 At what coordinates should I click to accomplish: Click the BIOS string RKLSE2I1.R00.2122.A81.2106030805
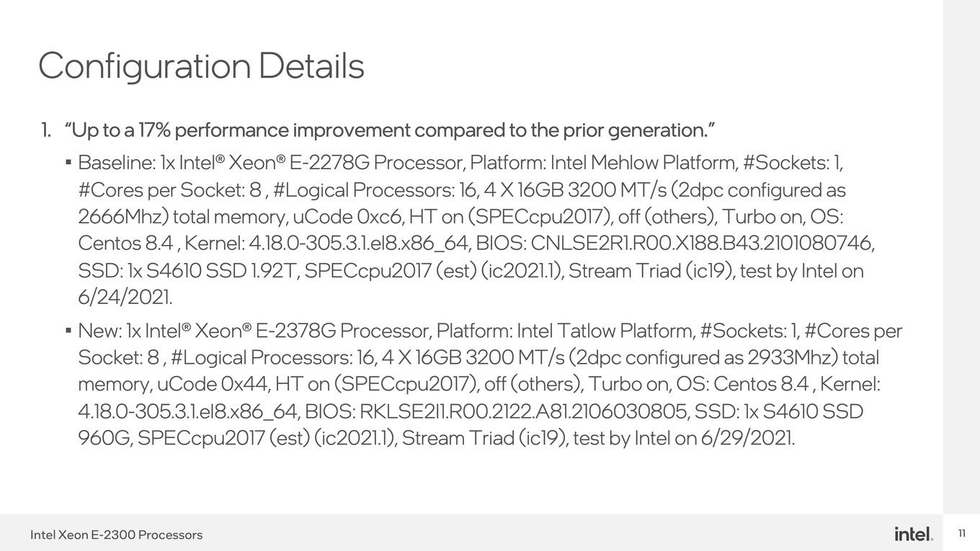tap(525, 411)
